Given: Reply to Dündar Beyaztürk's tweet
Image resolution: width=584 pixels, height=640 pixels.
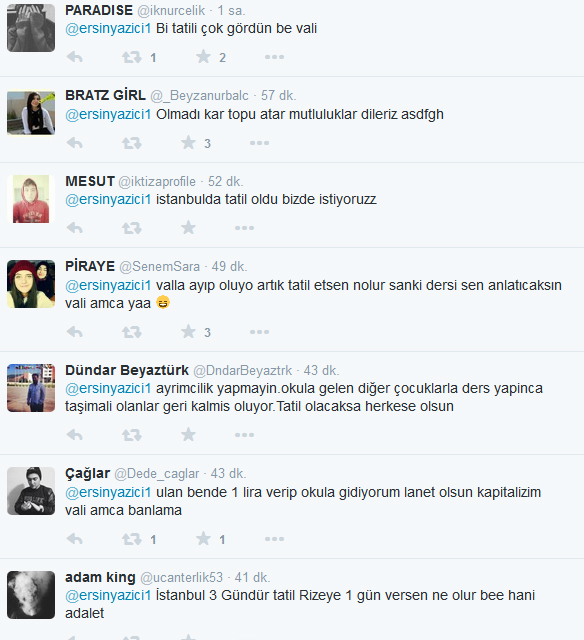Looking at the screenshot, I should click(x=75, y=435).
